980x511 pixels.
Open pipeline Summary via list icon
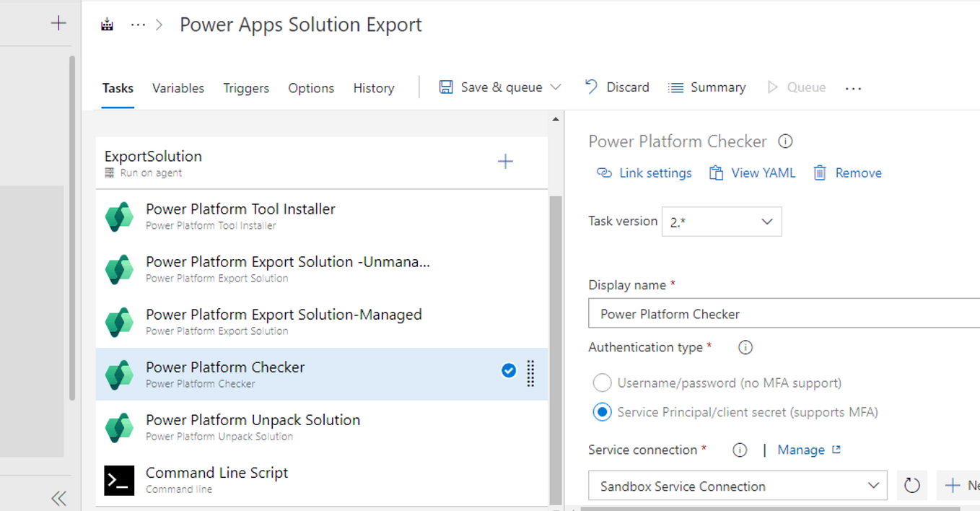(x=676, y=87)
